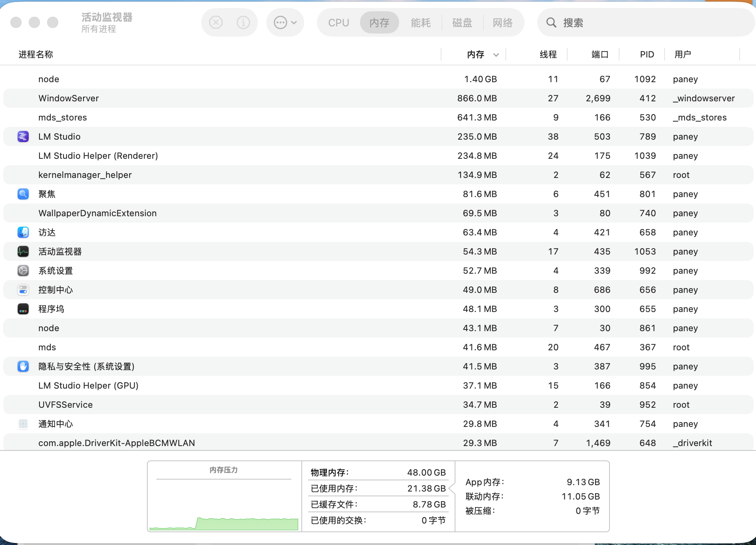Viewport: 756px width, 545px height.
Task: Select the LM Studio Helper (Renderer) row
Action: coord(378,156)
